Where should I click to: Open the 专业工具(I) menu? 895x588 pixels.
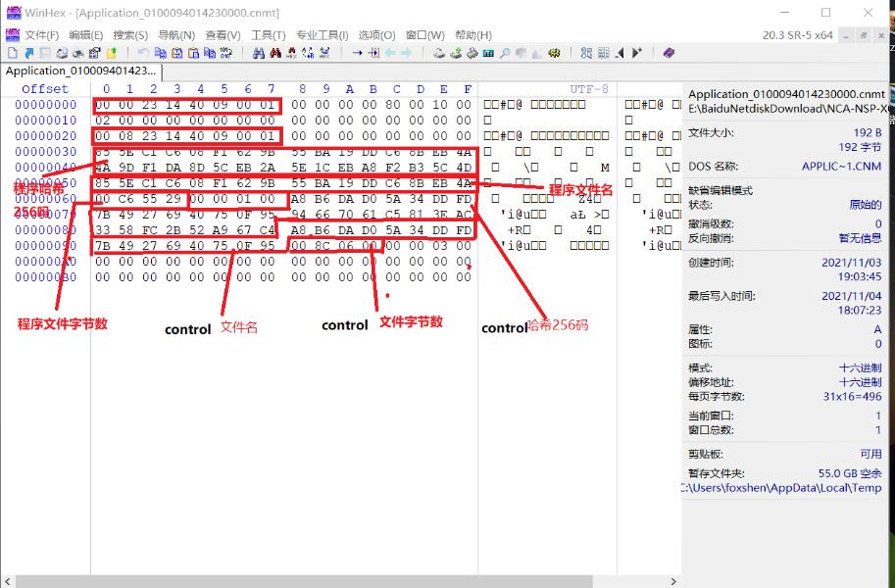[x=322, y=35]
